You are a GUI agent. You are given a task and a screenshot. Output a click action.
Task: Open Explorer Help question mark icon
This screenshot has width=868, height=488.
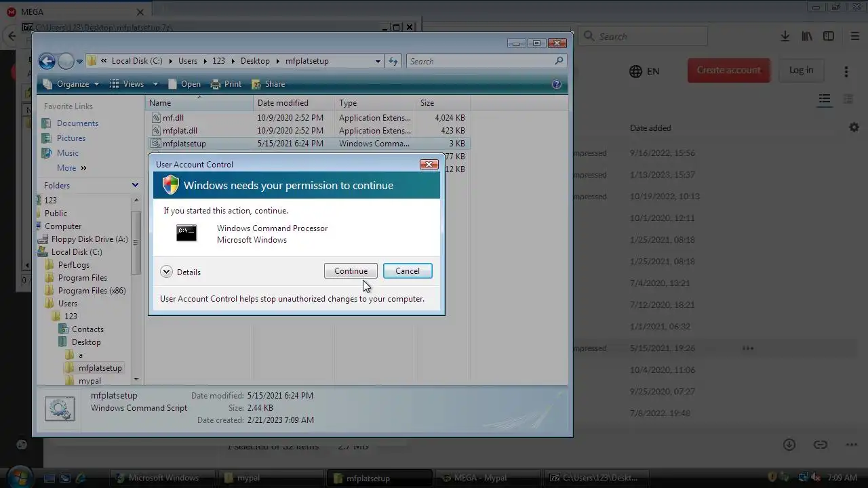pyautogui.click(x=557, y=84)
